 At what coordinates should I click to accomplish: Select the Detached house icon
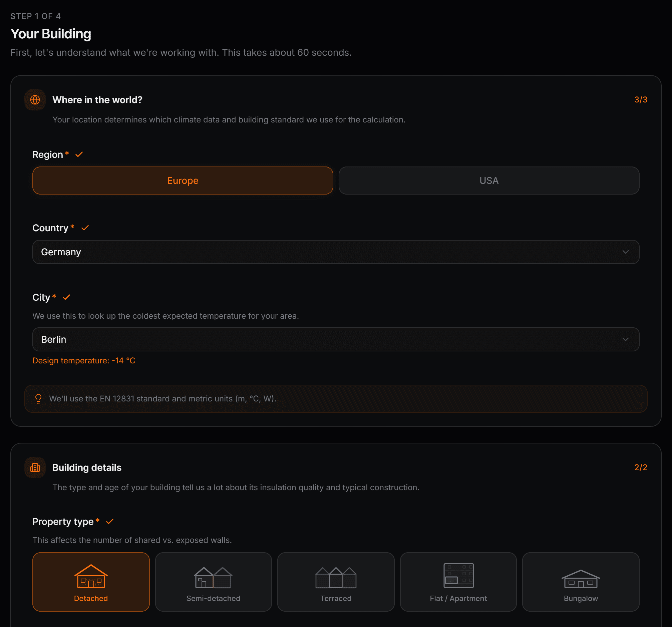(x=91, y=576)
